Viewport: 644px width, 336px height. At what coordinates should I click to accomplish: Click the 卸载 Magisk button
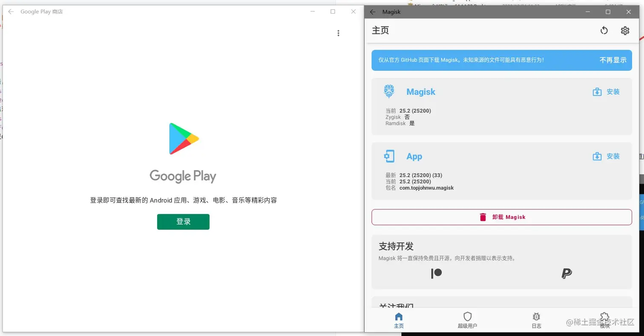[502, 217]
